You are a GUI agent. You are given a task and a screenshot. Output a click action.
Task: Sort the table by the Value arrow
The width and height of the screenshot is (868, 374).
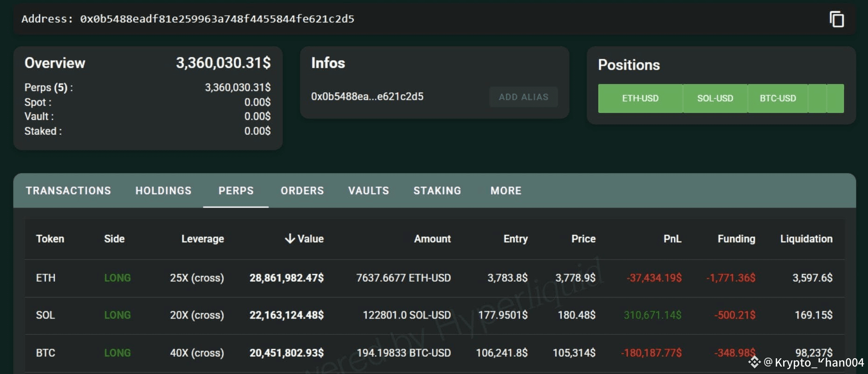pos(290,239)
